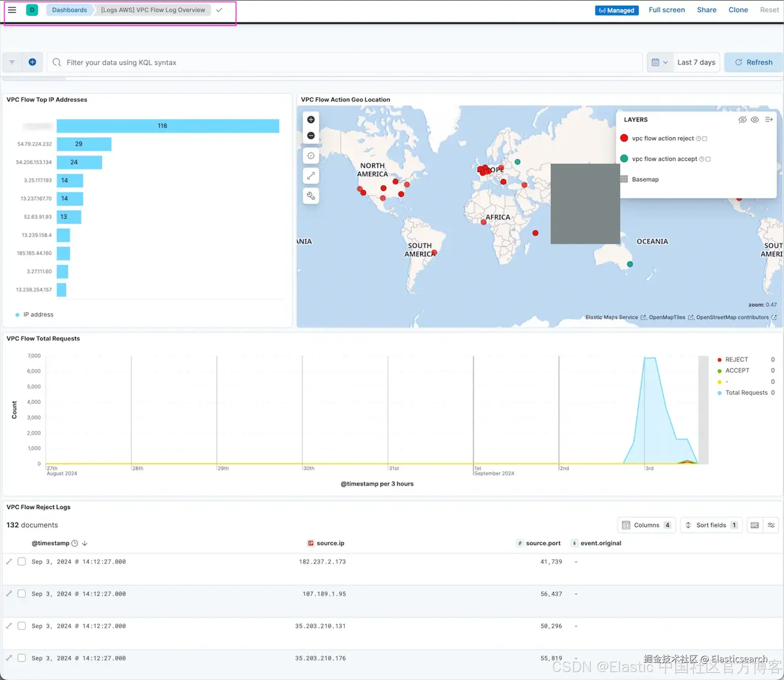Zoom out on the geo map

coord(310,135)
